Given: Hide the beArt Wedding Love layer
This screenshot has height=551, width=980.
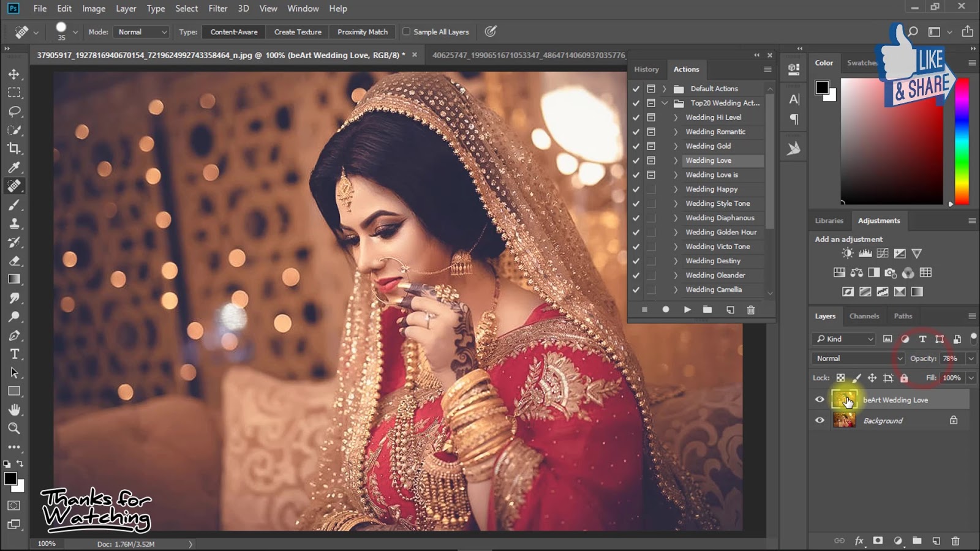Looking at the screenshot, I should [x=820, y=400].
